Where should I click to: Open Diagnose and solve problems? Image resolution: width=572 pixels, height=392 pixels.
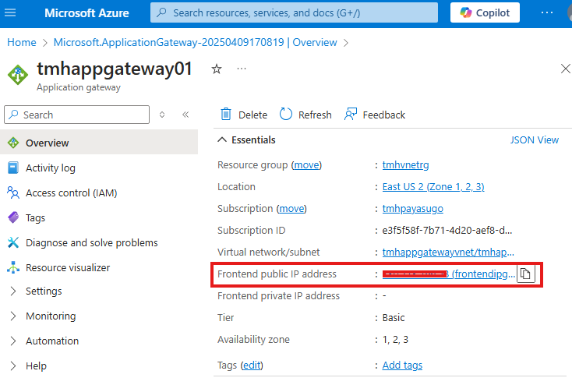(91, 243)
